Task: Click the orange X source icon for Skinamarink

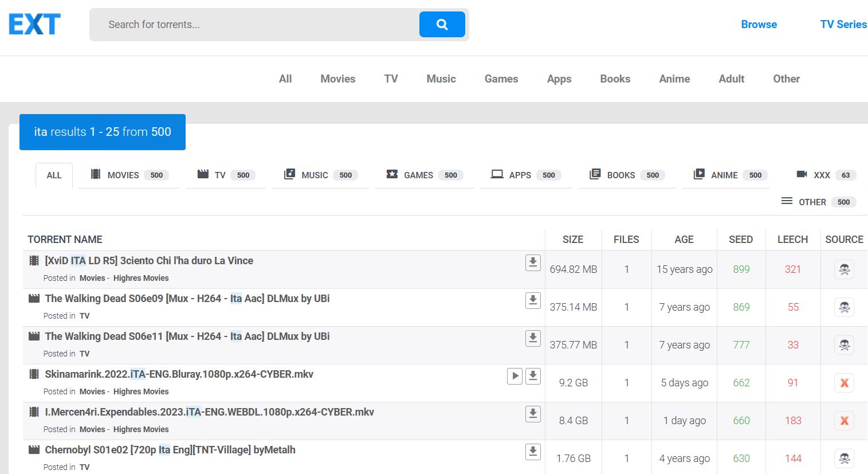Action: pyautogui.click(x=844, y=383)
